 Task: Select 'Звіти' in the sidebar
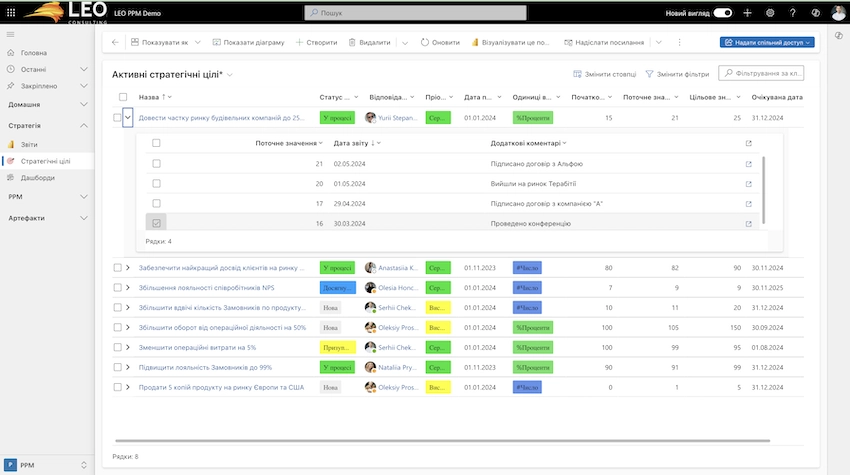(x=29, y=144)
